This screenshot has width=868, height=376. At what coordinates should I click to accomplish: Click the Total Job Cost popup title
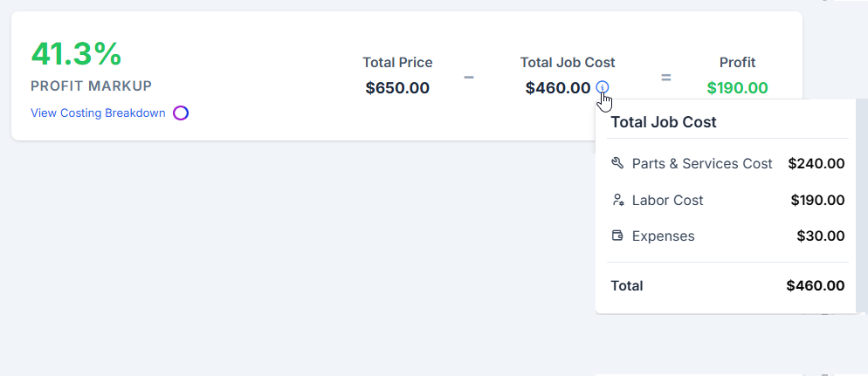[664, 122]
